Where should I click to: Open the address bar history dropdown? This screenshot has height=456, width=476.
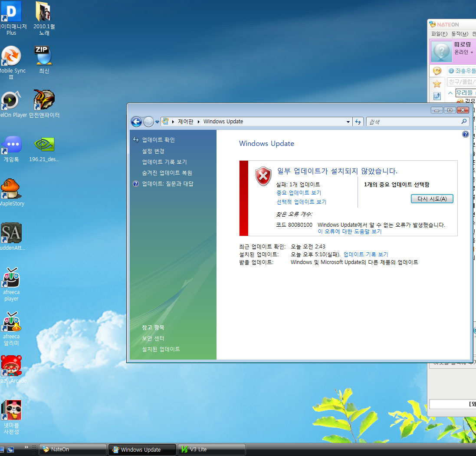point(348,122)
